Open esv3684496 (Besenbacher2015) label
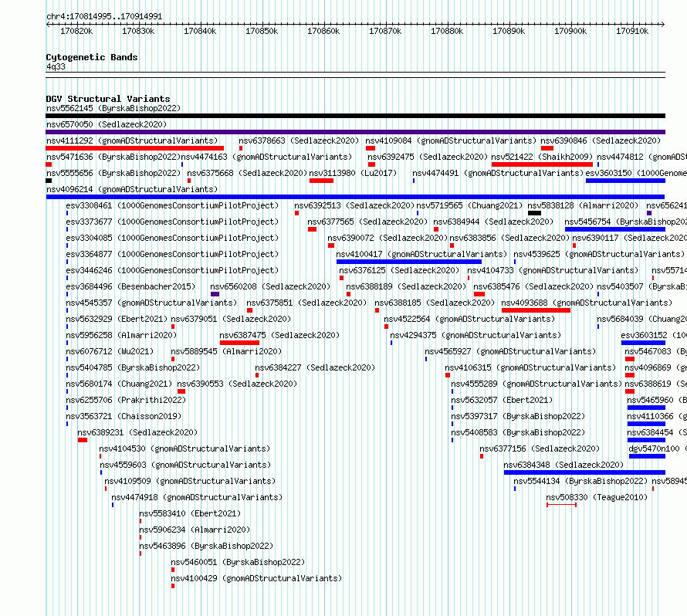 point(130,286)
